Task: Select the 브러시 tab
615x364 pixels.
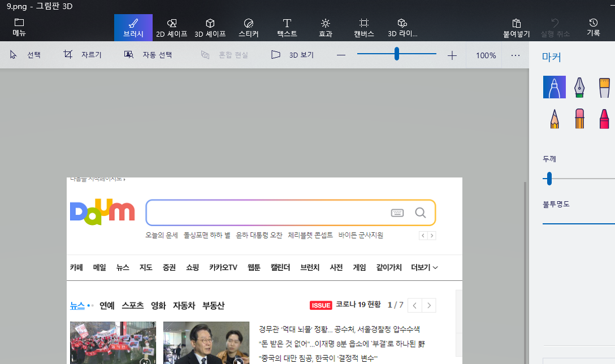Action: pos(133,28)
